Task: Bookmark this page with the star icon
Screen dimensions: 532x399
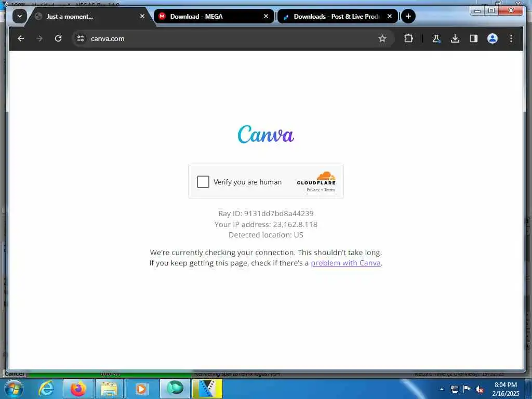Action: tap(382, 38)
